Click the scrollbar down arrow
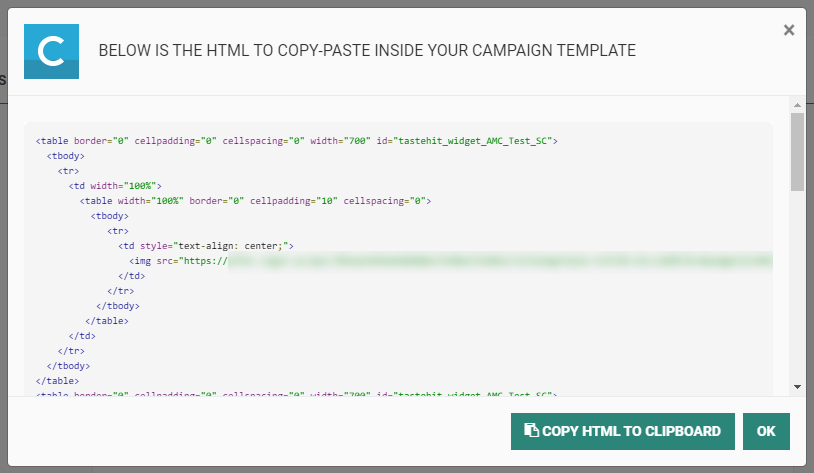This screenshot has height=473, width=814. [x=797, y=386]
